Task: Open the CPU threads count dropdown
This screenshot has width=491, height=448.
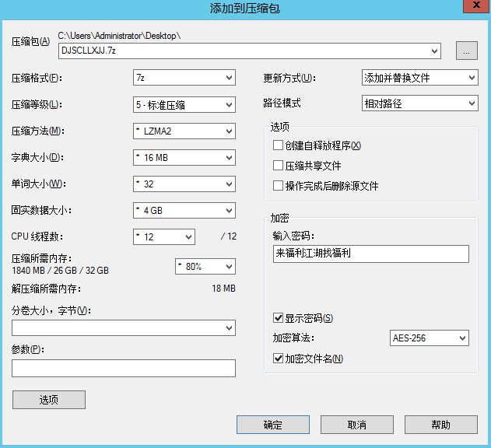Action: point(163,236)
